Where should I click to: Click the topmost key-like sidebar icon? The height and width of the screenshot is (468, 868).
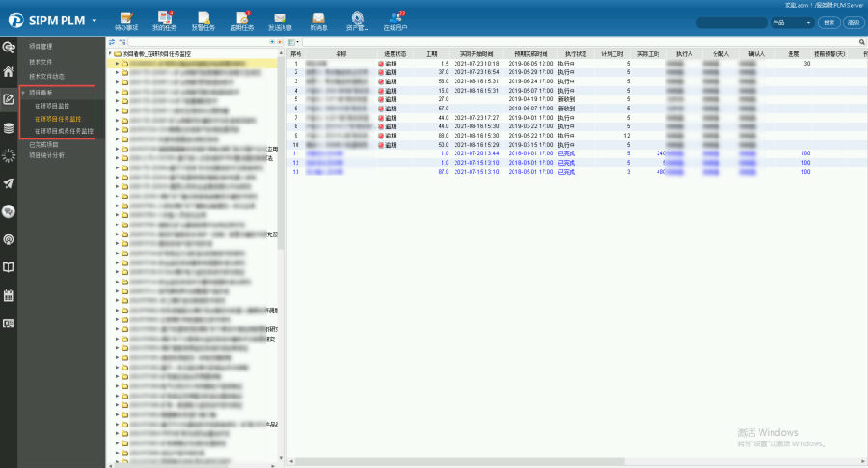coord(9,47)
